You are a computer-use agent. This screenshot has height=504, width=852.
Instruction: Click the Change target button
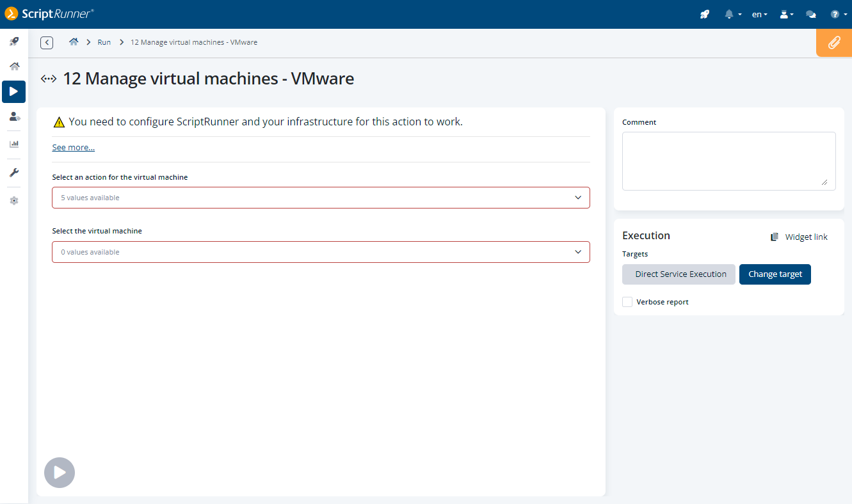(775, 274)
